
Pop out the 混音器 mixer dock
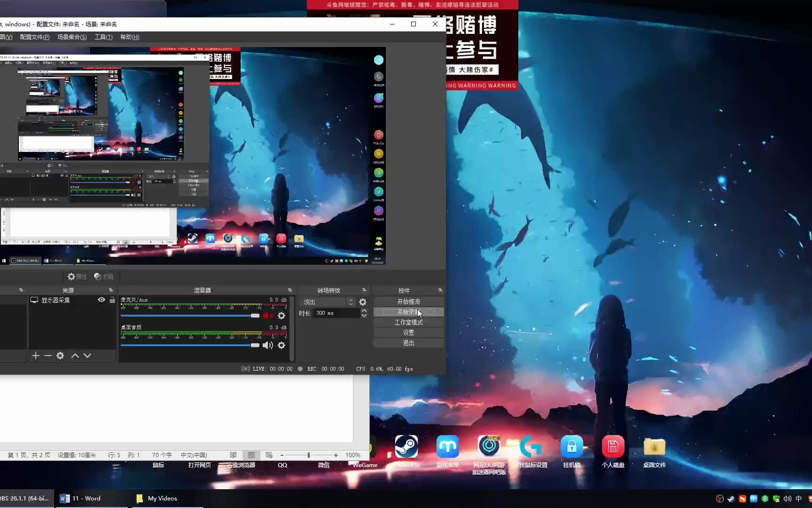[x=289, y=290]
